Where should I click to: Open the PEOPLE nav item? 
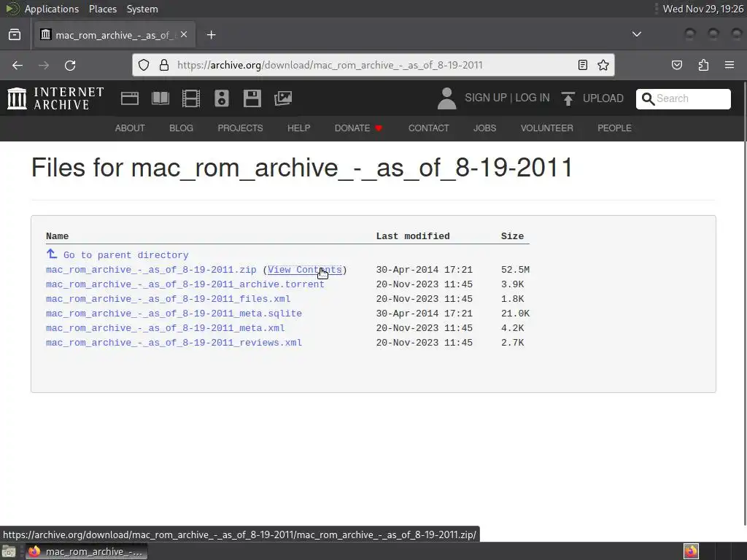614,128
